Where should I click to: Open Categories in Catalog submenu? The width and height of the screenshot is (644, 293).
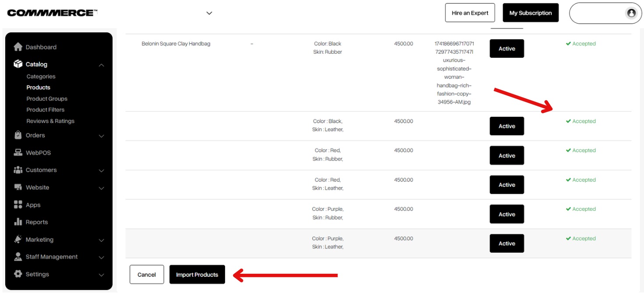[x=41, y=76]
